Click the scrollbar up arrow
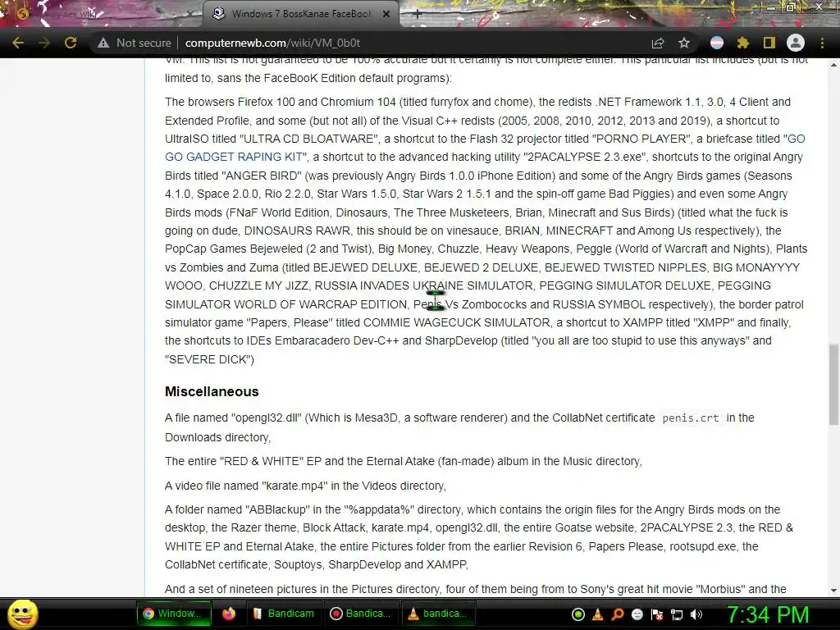The height and width of the screenshot is (630, 840). [x=833, y=64]
